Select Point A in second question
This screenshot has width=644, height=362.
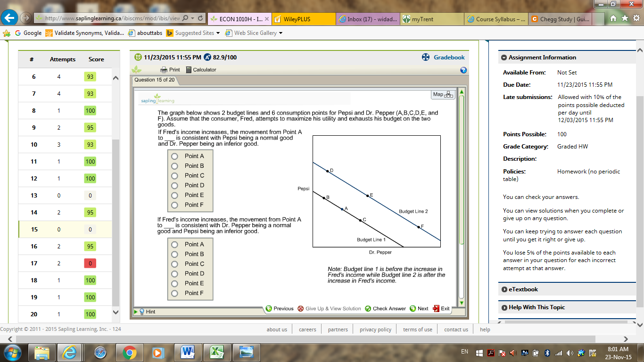pyautogui.click(x=174, y=244)
